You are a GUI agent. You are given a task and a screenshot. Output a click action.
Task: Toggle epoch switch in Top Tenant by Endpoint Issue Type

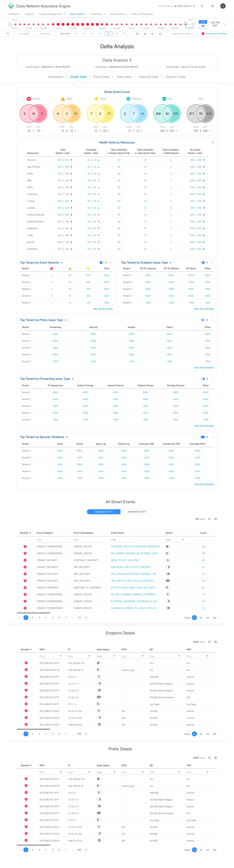pyautogui.click(x=203, y=263)
